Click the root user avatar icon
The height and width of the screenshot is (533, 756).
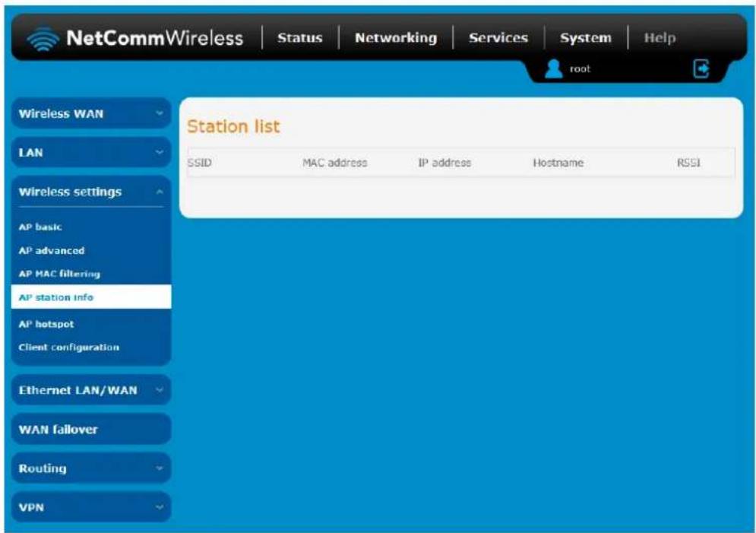pos(553,68)
